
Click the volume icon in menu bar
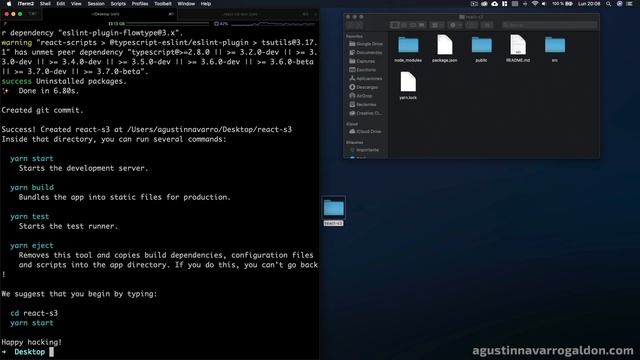click(x=544, y=4)
